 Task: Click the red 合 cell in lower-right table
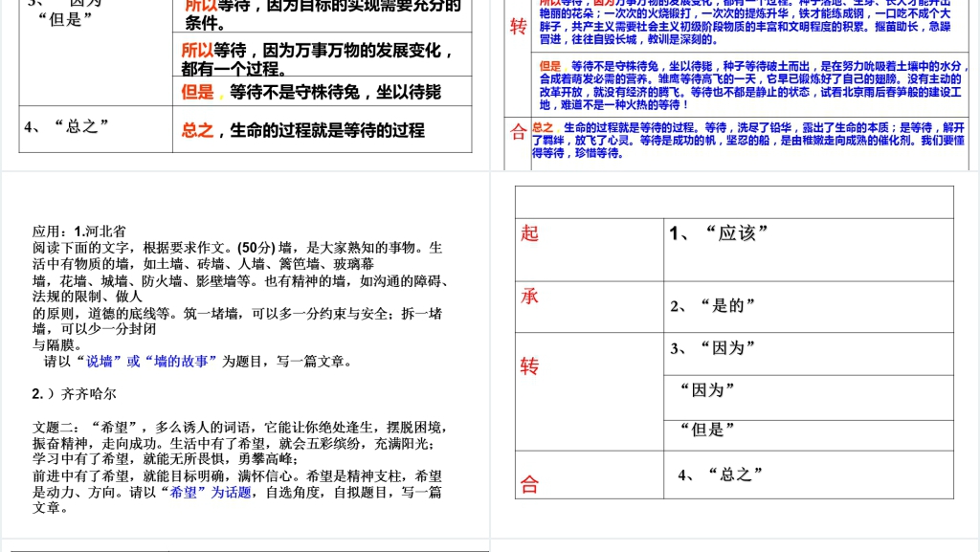coord(529,485)
